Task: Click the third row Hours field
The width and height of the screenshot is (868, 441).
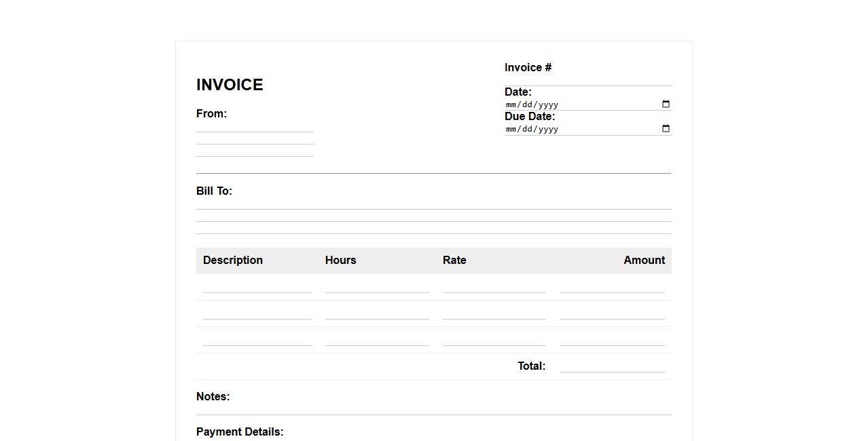Action: (x=377, y=340)
